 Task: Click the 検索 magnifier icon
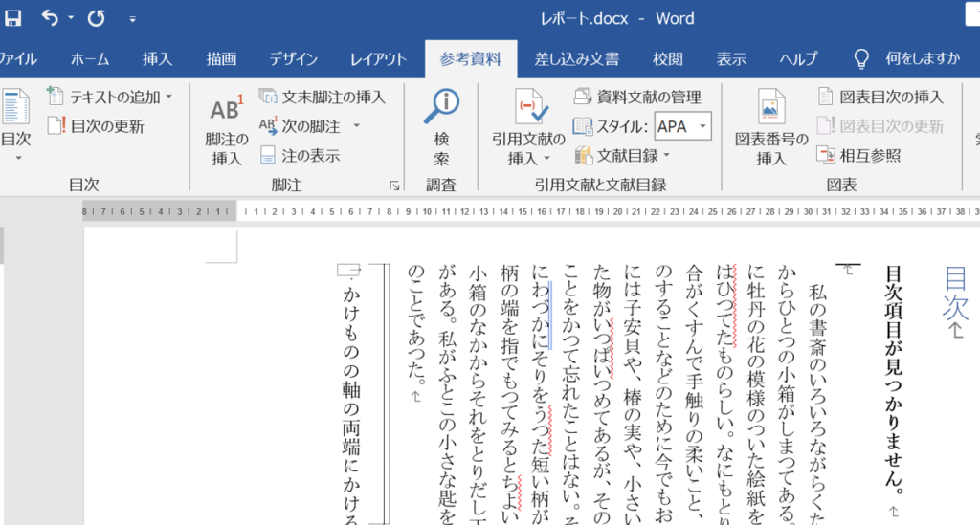(441, 107)
